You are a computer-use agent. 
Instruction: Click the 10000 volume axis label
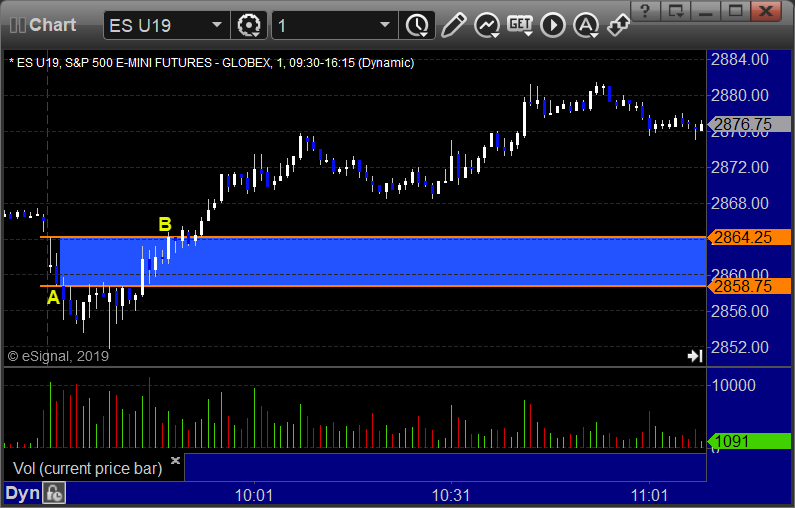[x=734, y=385]
